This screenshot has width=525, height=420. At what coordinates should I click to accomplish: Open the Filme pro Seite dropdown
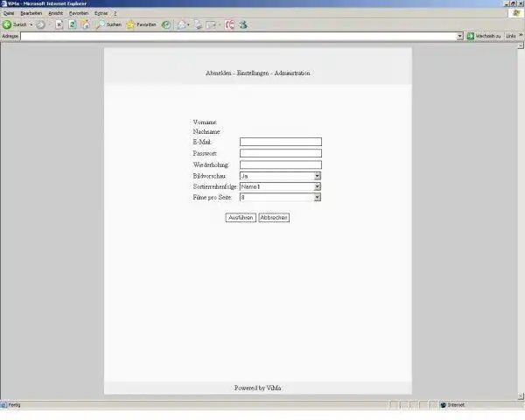pos(280,197)
